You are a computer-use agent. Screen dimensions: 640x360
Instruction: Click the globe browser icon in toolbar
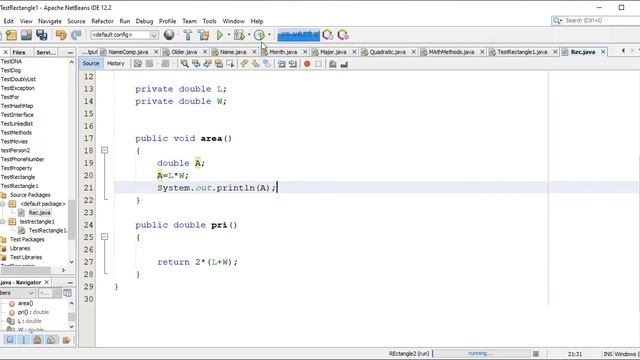(x=169, y=35)
